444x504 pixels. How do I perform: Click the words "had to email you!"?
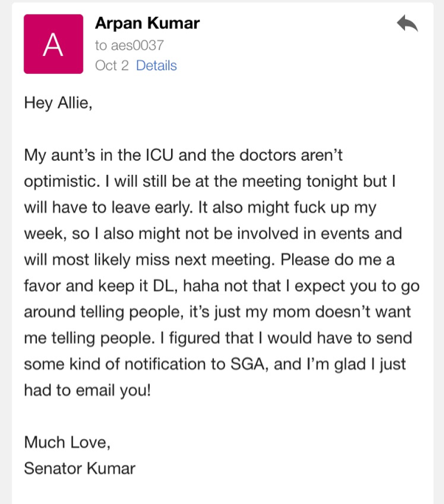(87, 390)
